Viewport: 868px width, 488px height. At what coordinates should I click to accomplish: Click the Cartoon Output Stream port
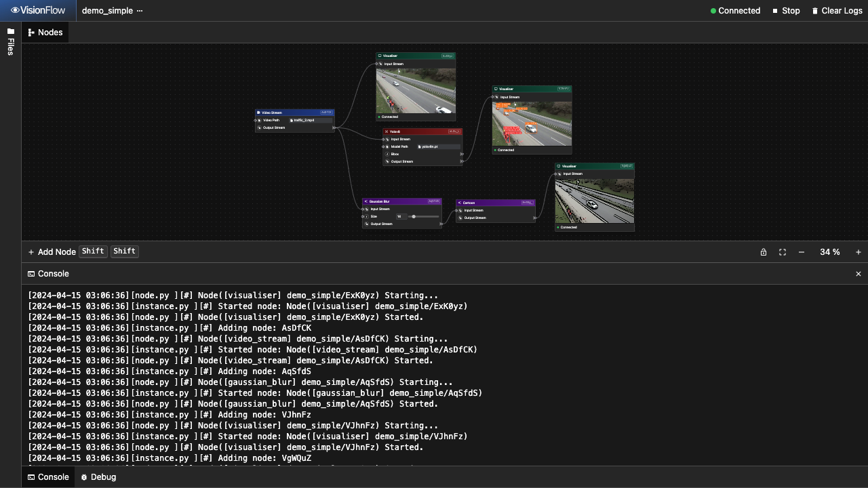click(535, 218)
